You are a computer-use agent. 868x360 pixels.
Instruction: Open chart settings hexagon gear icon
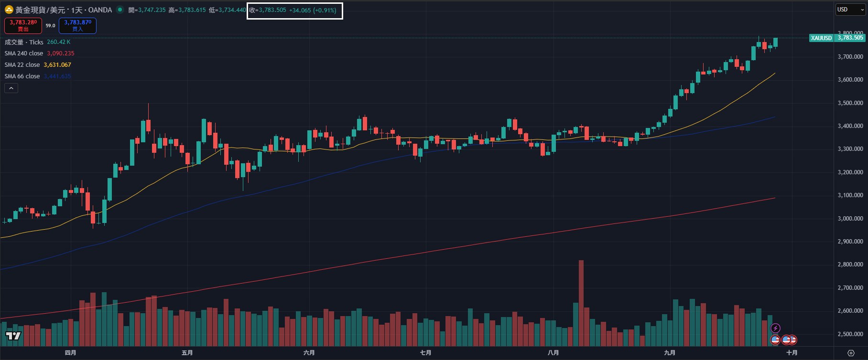[851, 353]
